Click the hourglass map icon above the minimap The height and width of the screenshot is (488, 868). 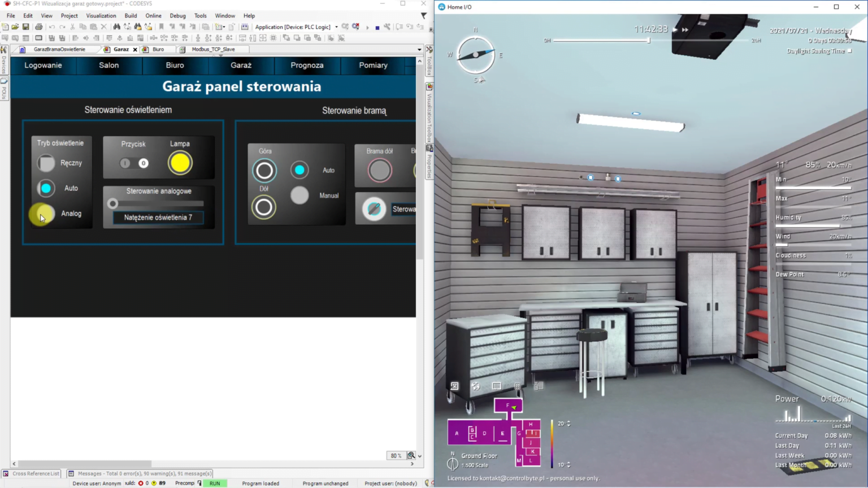(x=454, y=386)
